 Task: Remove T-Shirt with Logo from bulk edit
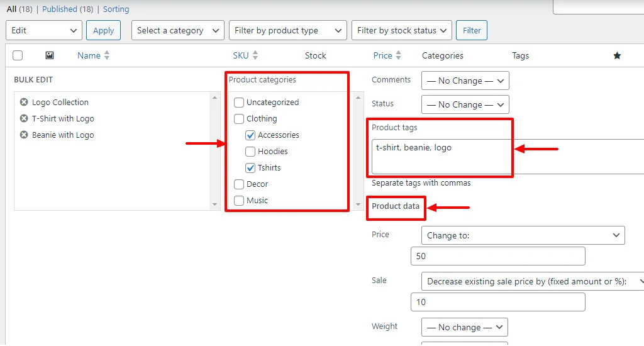coord(24,118)
